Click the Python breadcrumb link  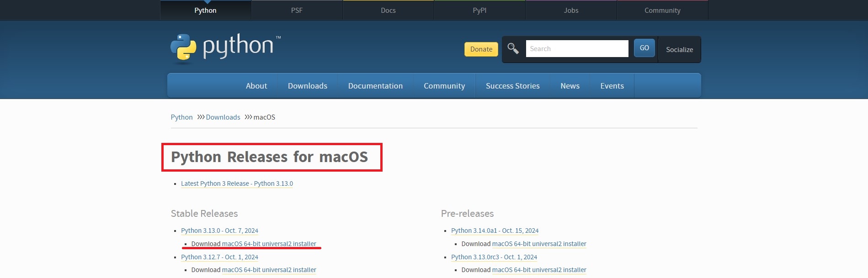point(181,117)
